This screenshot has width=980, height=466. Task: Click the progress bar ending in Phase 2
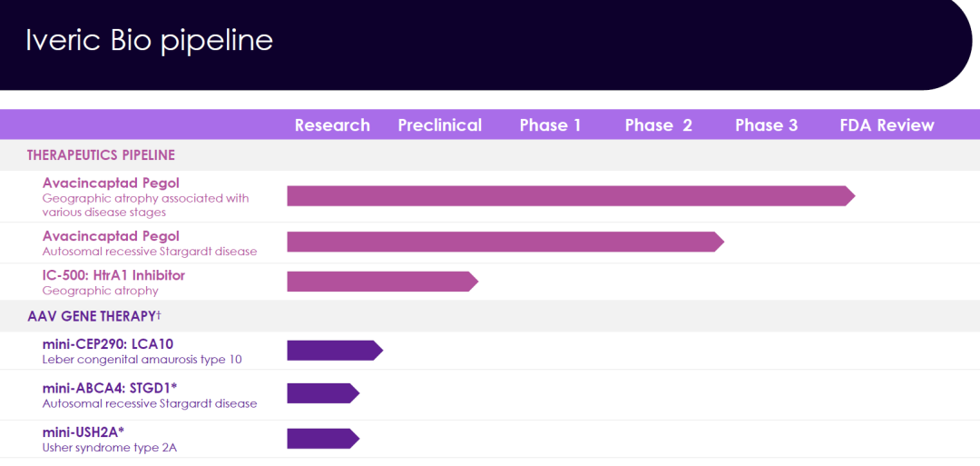click(505, 242)
